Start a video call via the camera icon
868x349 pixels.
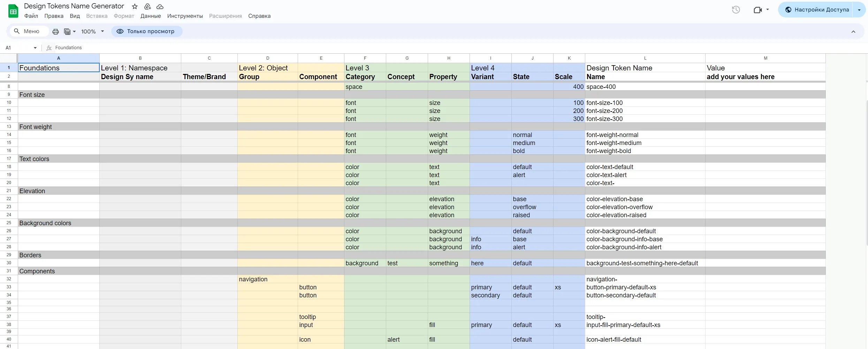tap(757, 10)
